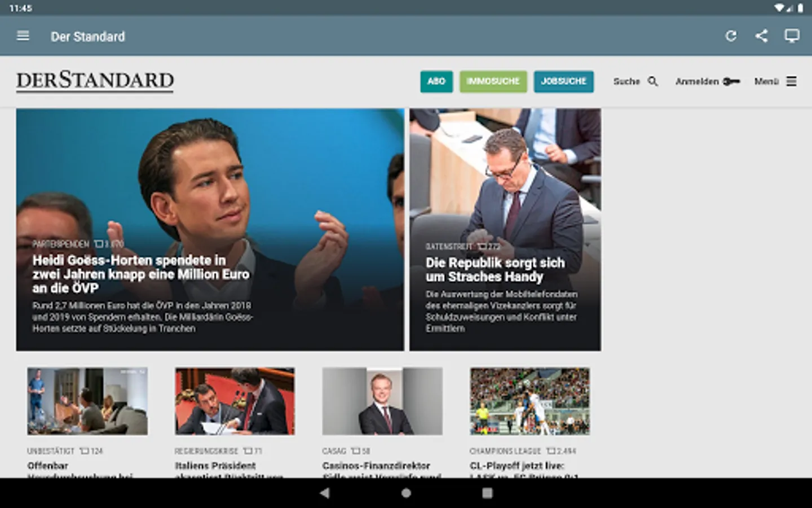Click the Anmelden login link
Viewport: 812px width, 508px height.
pyautogui.click(x=697, y=81)
